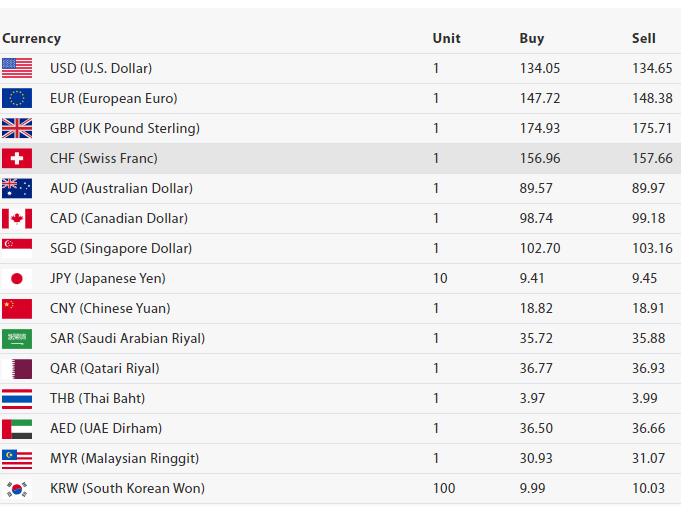
Task: Select the Australian flag icon
Action: click(x=17, y=188)
